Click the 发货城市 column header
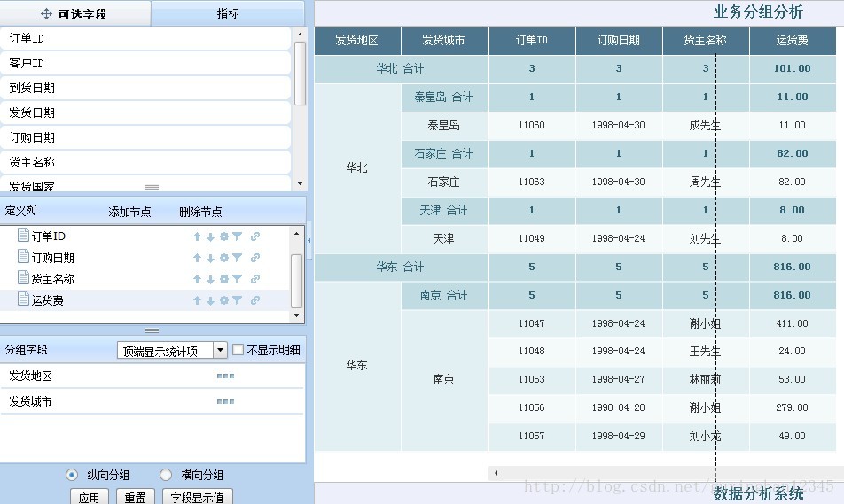The height and width of the screenshot is (504, 844). pos(444,41)
